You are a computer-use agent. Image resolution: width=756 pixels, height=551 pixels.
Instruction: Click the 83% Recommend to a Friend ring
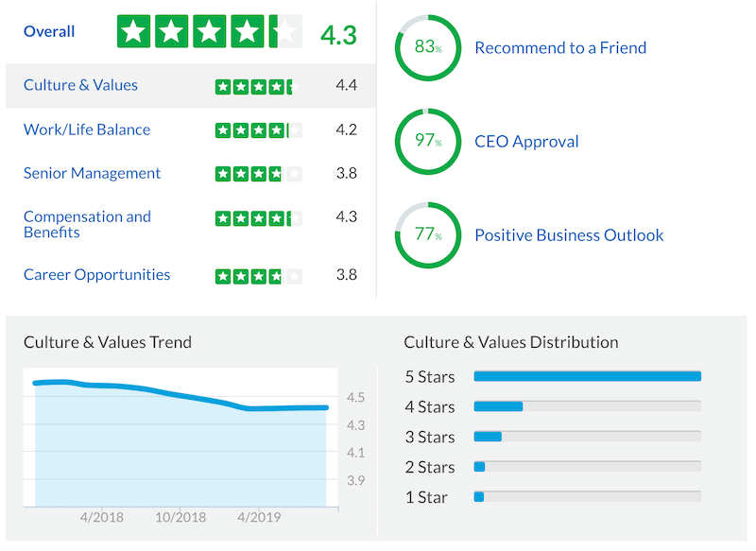427,47
